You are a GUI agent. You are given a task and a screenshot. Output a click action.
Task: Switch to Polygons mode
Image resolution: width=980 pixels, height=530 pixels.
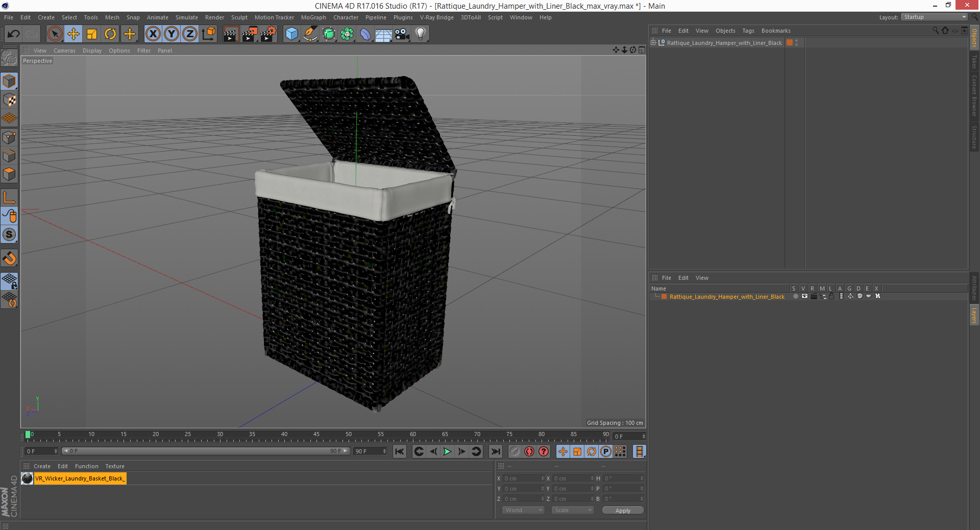coord(9,174)
